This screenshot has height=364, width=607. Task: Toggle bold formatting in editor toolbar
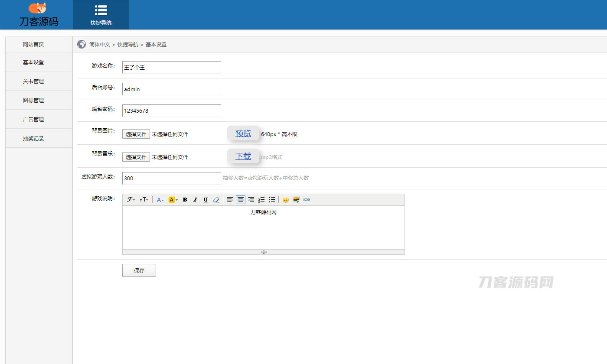[185, 200]
